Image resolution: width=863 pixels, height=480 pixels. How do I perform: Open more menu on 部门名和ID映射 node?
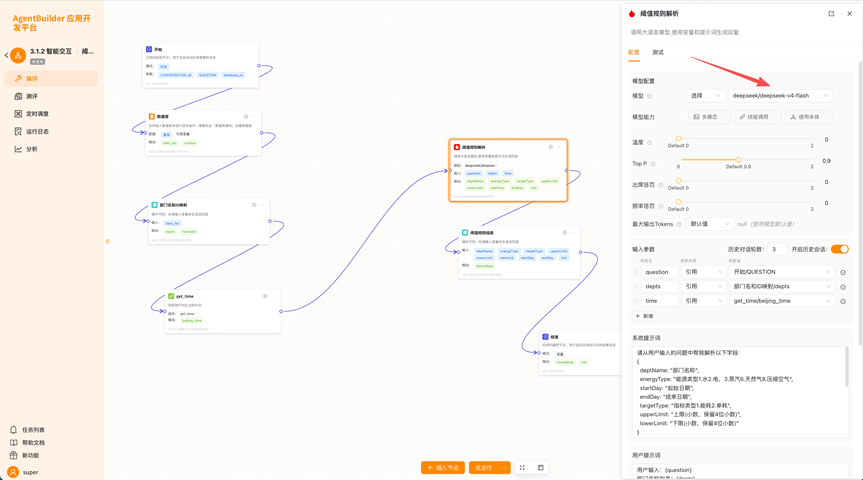[x=263, y=205]
